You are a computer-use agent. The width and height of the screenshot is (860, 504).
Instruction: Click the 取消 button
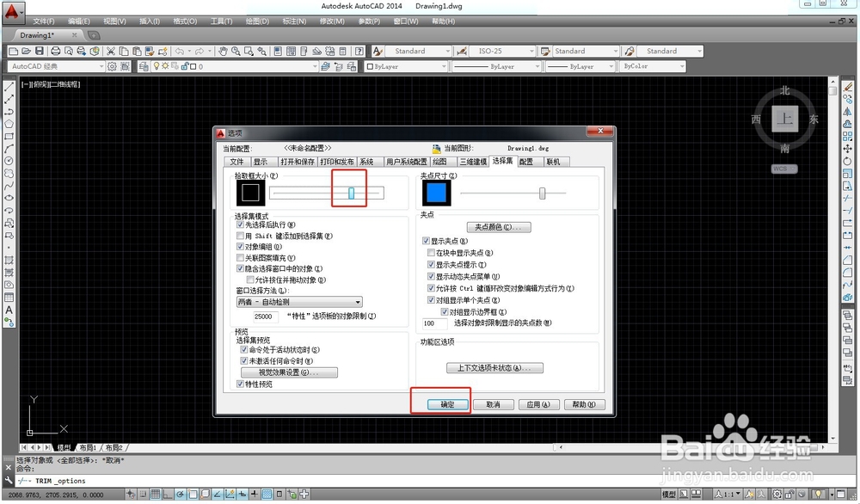[x=493, y=405]
